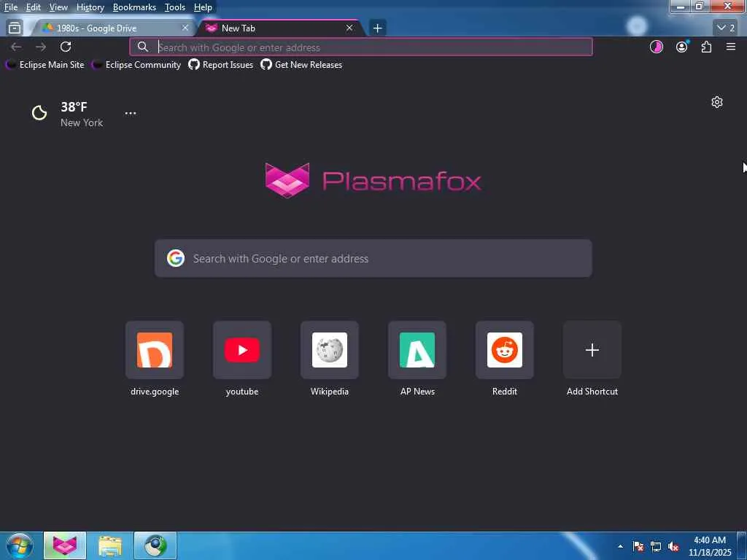The height and width of the screenshot is (560, 747).
Task: Click the weather moon icon
Action: [x=39, y=113]
